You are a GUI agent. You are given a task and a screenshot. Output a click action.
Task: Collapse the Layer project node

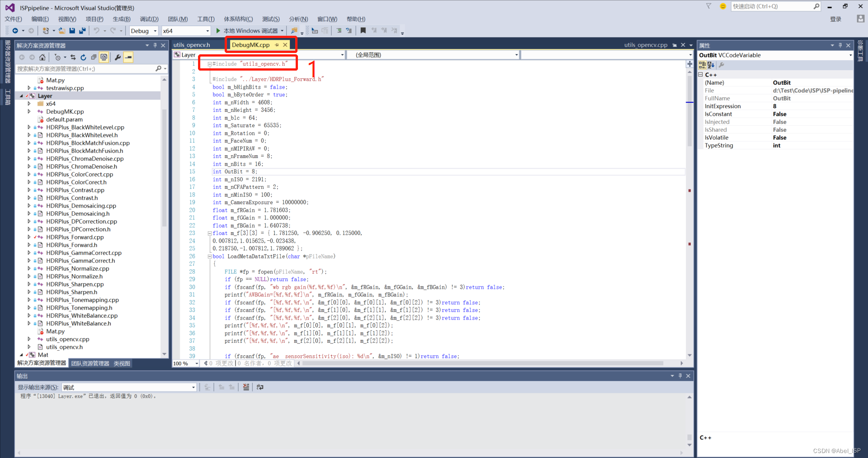[21, 95]
